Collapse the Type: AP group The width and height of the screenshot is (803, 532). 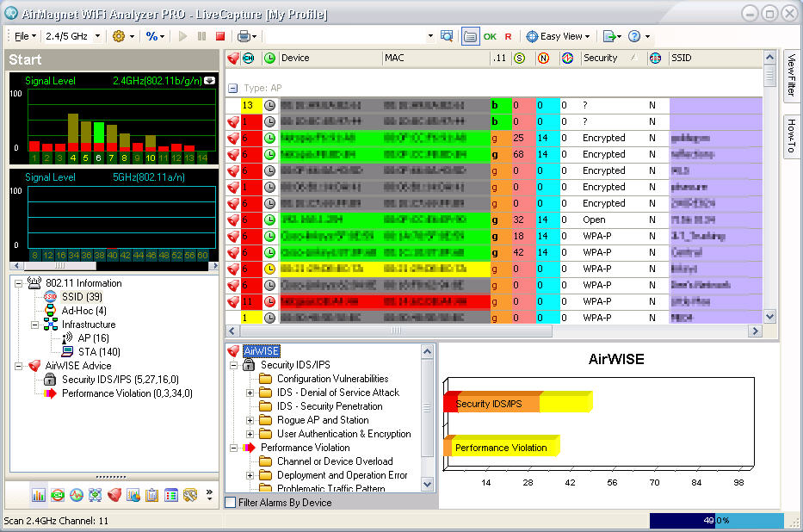233,88
